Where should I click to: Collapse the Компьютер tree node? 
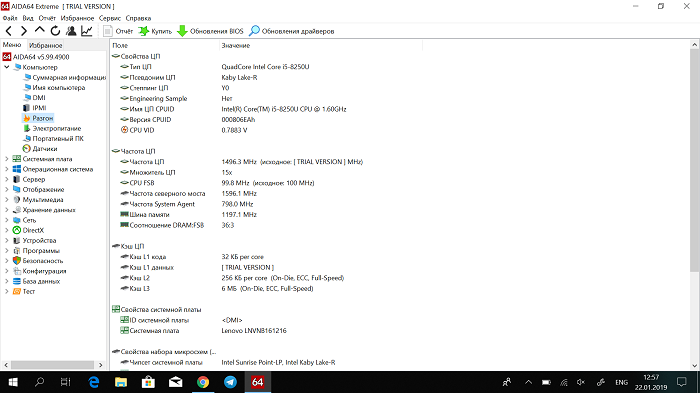[x=7, y=67]
